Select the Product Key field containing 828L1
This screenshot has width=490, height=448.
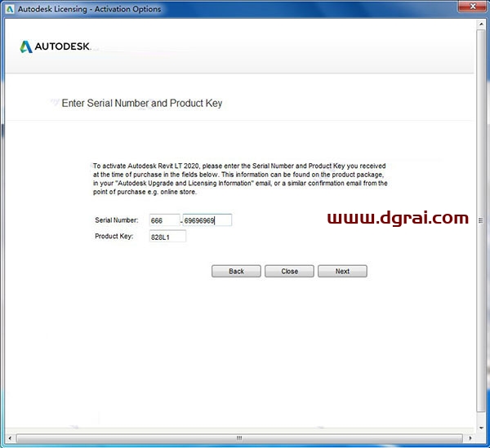(x=167, y=237)
